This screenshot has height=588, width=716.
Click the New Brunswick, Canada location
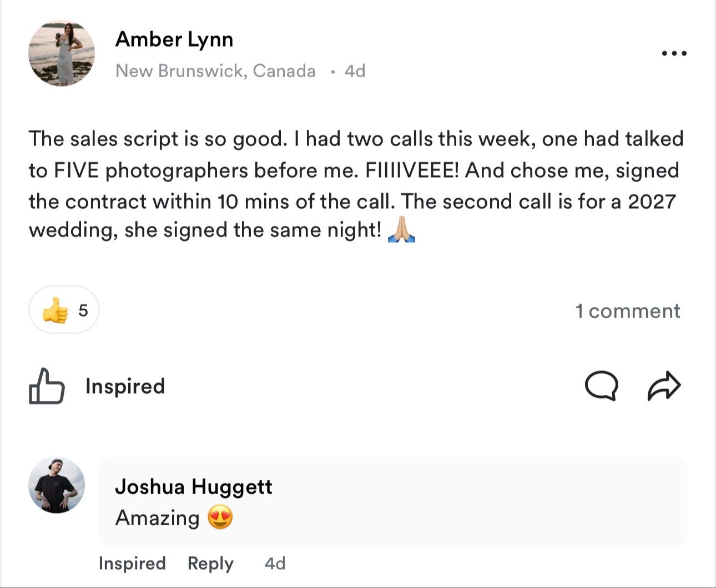pos(215,71)
